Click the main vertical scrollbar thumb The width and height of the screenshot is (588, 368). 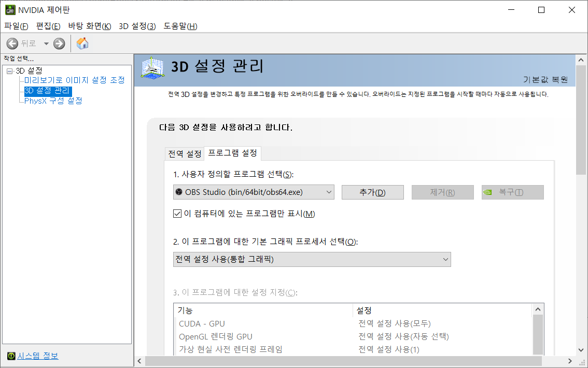(x=581, y=120)
